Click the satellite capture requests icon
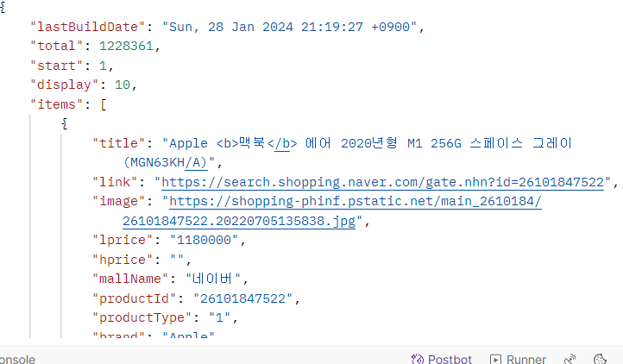 (x=570, y=359)
